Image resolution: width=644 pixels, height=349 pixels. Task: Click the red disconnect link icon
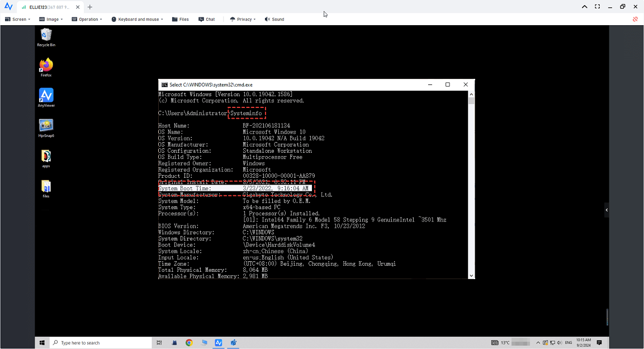(635, 19)
